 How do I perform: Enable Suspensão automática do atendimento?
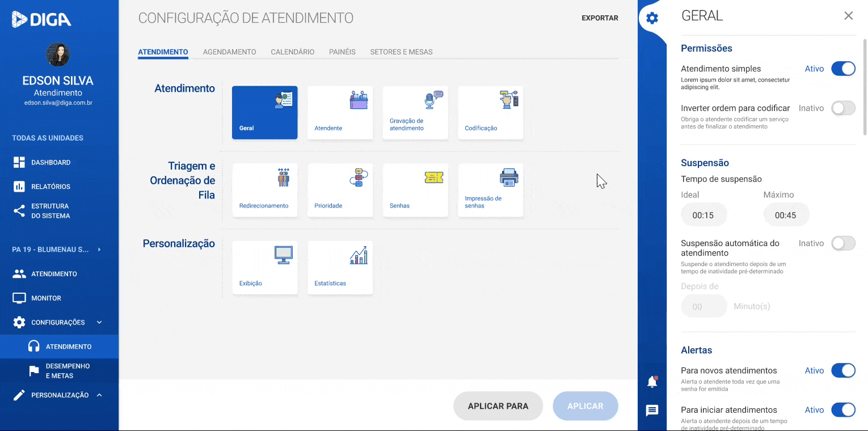pyautogui.click(x=844, y=243)
